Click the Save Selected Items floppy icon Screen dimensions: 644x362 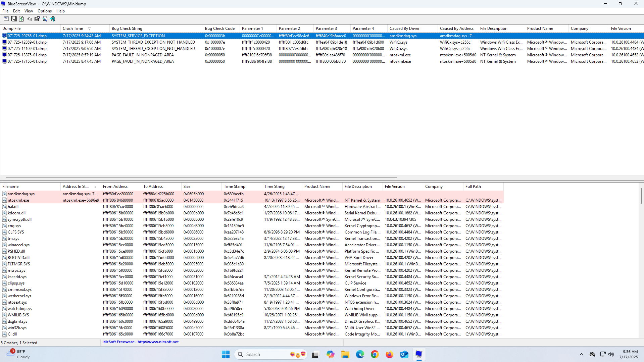14,19
